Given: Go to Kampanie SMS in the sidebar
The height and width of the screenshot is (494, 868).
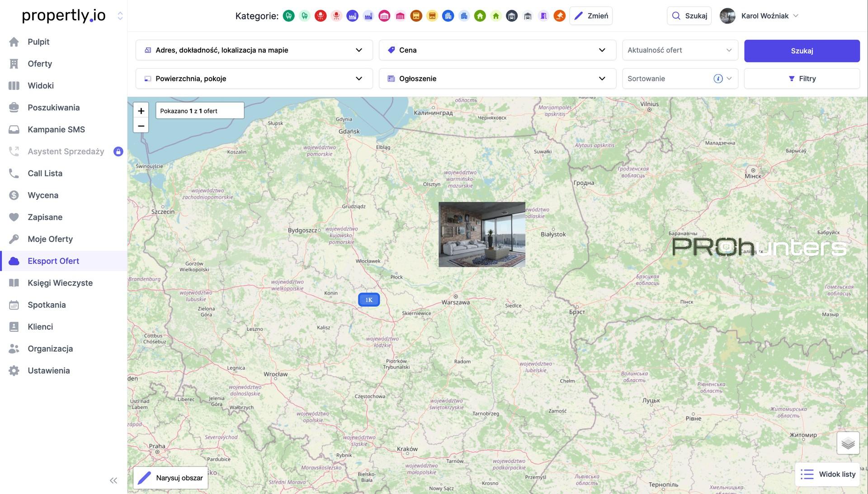Looking at the screenshot, I should [56, 130].
